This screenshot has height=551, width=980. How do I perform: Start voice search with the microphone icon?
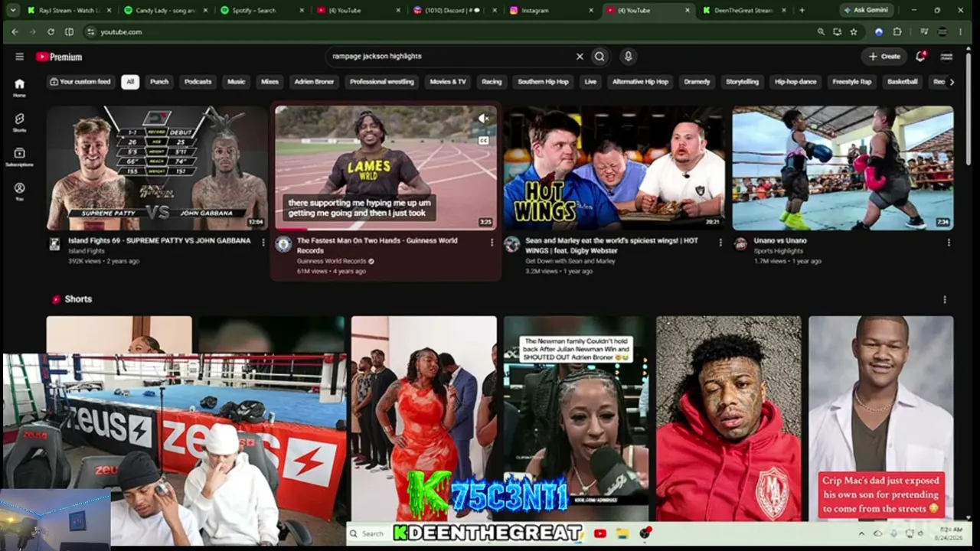coord(628,56)
